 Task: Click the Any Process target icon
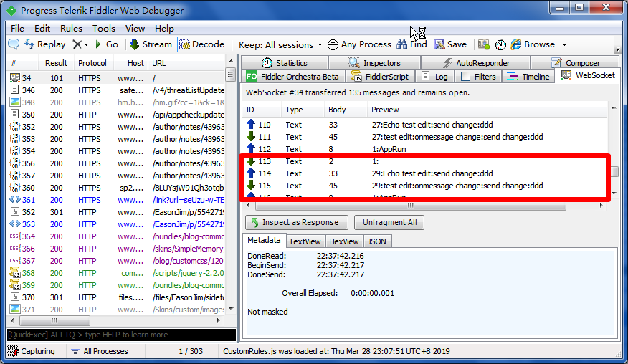pyautogui.click(x=333, y=45)
